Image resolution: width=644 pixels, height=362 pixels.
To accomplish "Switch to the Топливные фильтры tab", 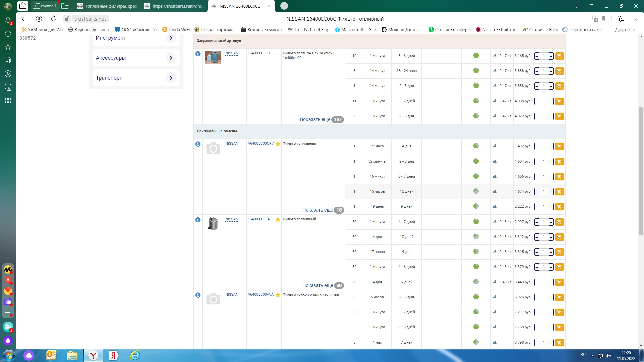I will (x=107, y=6).
